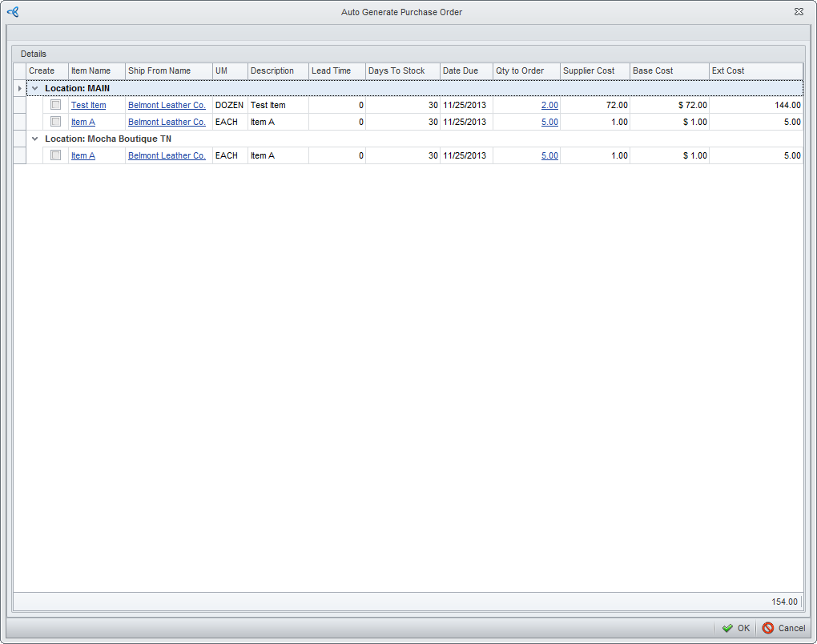Viewport: 817px width, 644px height.
Task: Check the Create box for Test Item
Action: pyautogui.click(x=56, y=105)
